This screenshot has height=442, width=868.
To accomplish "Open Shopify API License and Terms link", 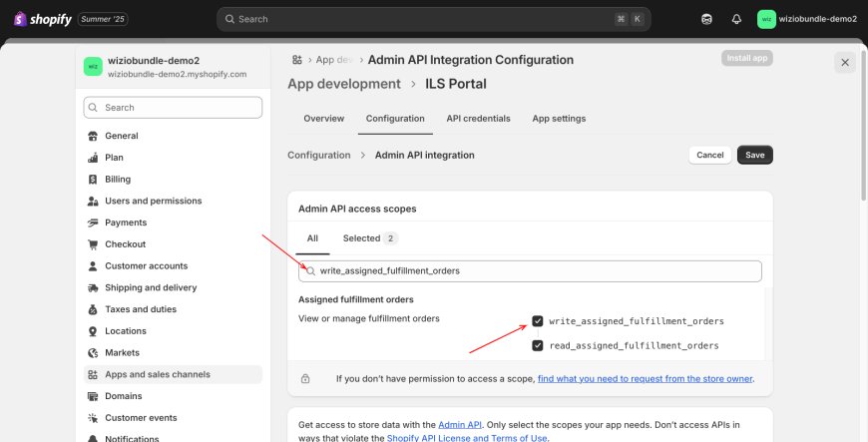I will [x=467, y=438].
